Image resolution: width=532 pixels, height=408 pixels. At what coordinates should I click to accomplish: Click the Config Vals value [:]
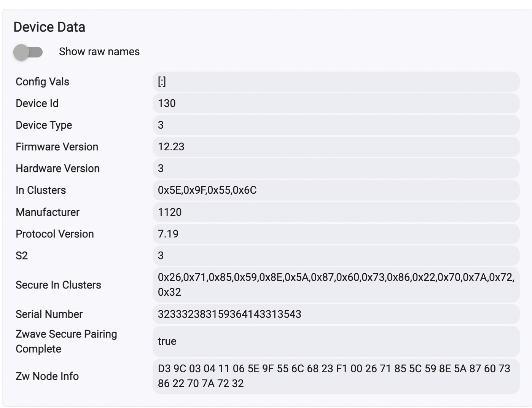pos(336,81)
